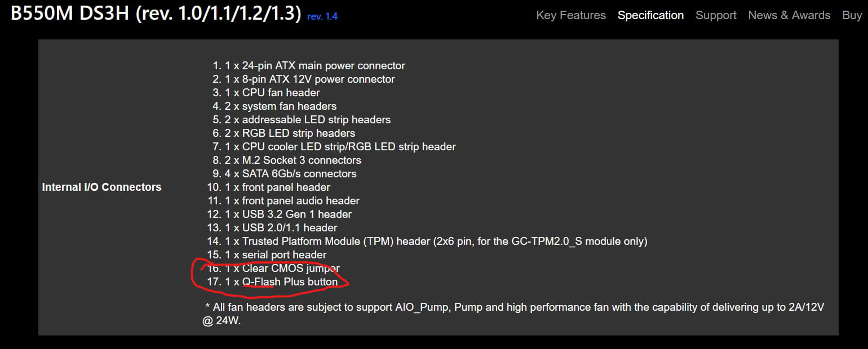
Task: Click the 8-pin ATX 12V power connector entry
Action: point(304,79)
